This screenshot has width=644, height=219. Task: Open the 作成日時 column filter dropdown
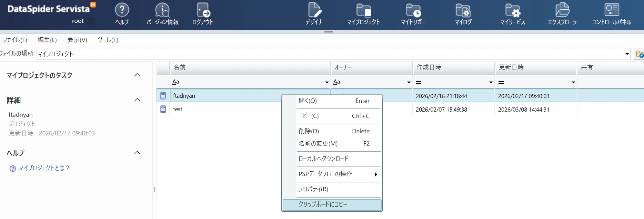click(x=491, y=82)
